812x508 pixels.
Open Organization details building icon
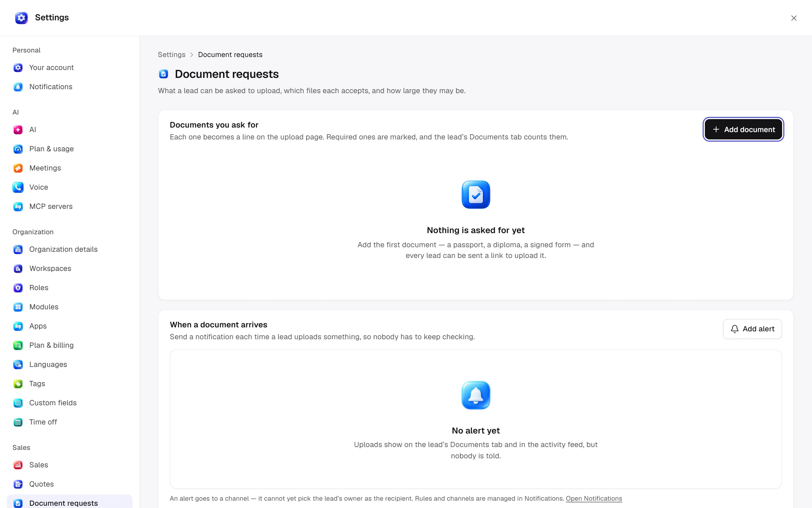tap(18, 249)
